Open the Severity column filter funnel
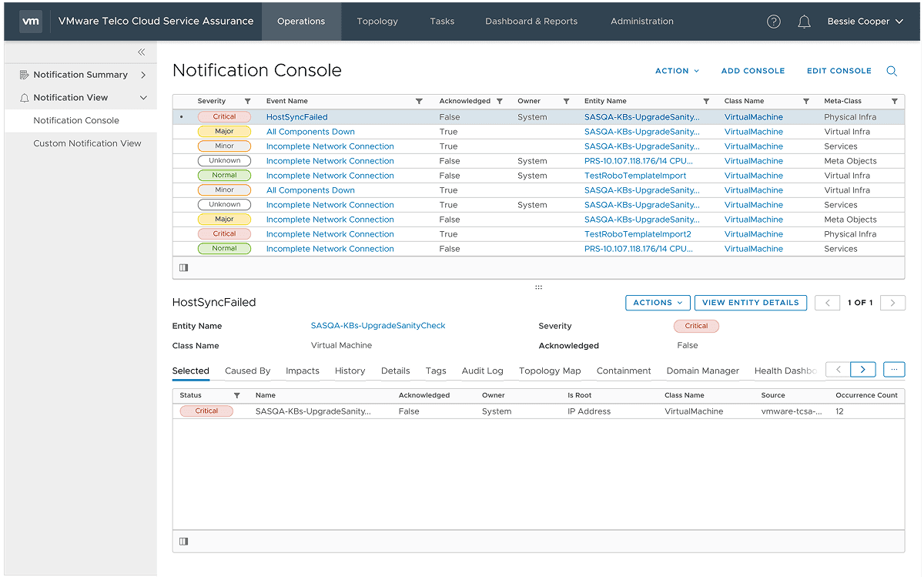Screen dimensions: 924x577 point(248,101)
